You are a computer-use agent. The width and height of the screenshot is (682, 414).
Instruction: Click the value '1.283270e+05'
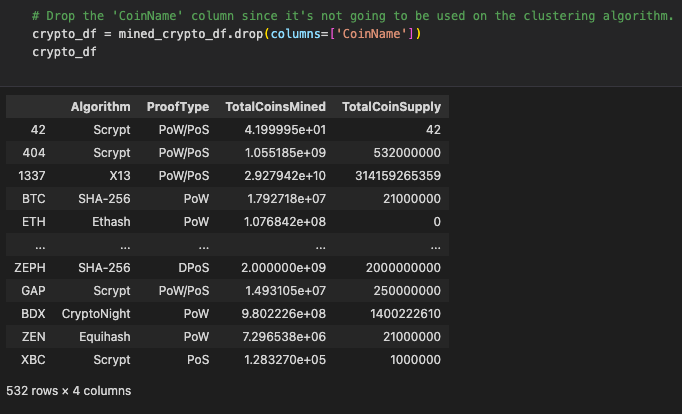click(285, 360)
